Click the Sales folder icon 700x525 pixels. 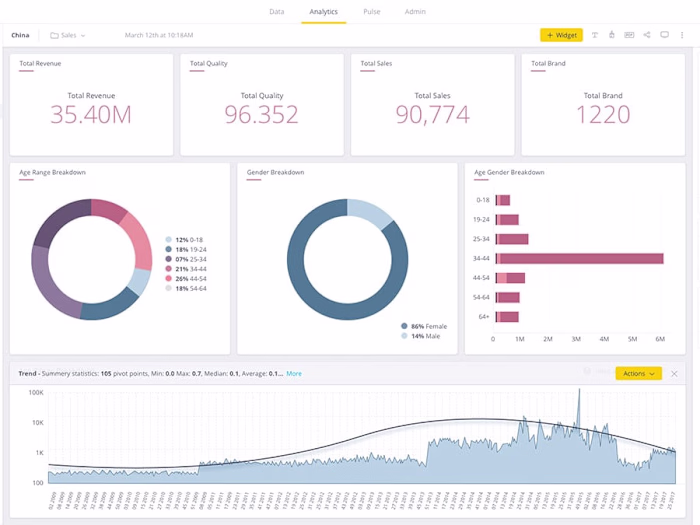54,35
